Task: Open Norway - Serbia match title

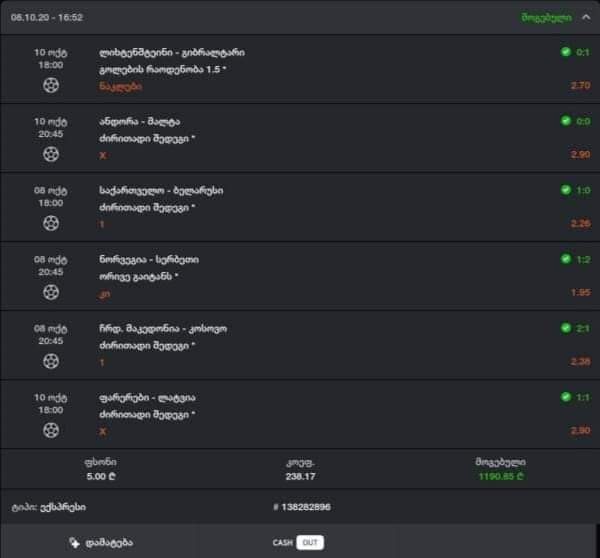Action: point(149,259)
